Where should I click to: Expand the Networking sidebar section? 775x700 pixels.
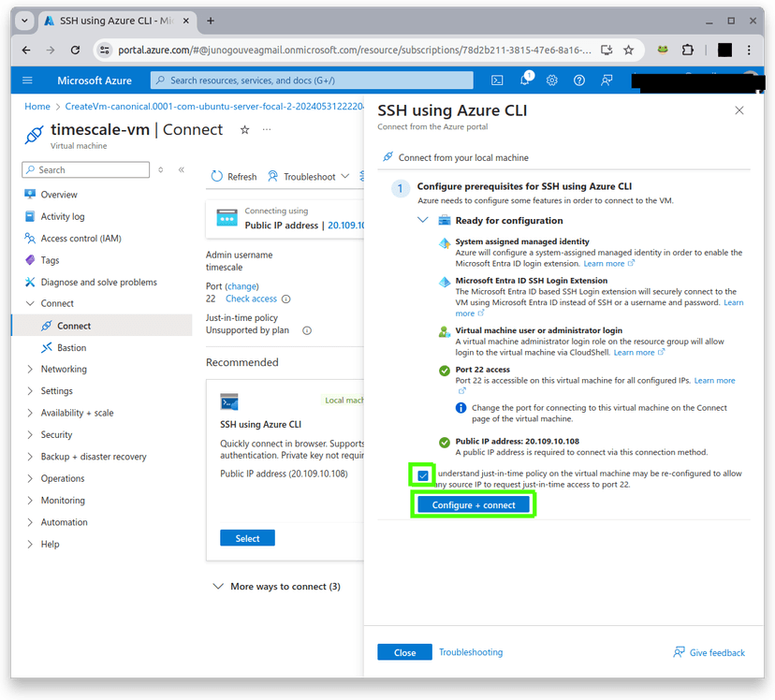(63, 369)
